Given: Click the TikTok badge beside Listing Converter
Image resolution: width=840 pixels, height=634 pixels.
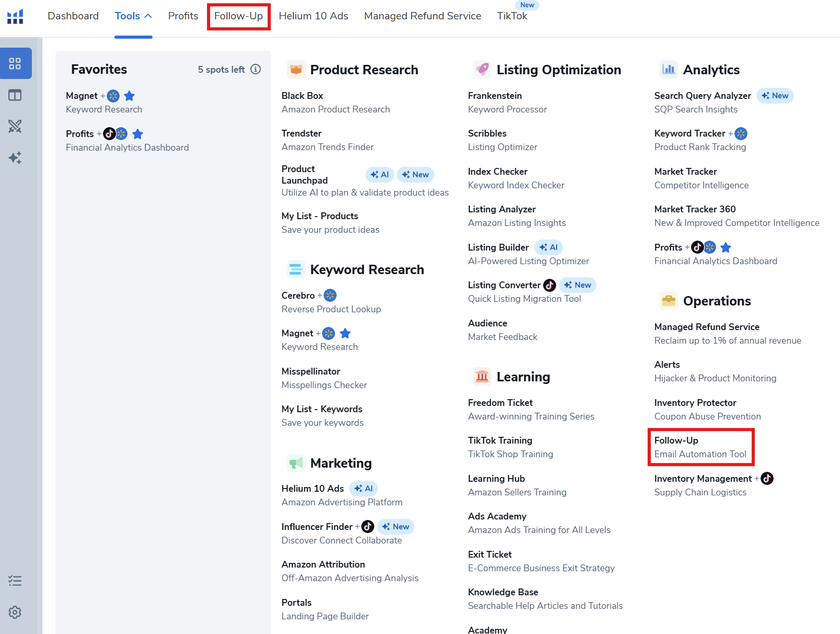Looking at the screenshot, I should 549,285.
